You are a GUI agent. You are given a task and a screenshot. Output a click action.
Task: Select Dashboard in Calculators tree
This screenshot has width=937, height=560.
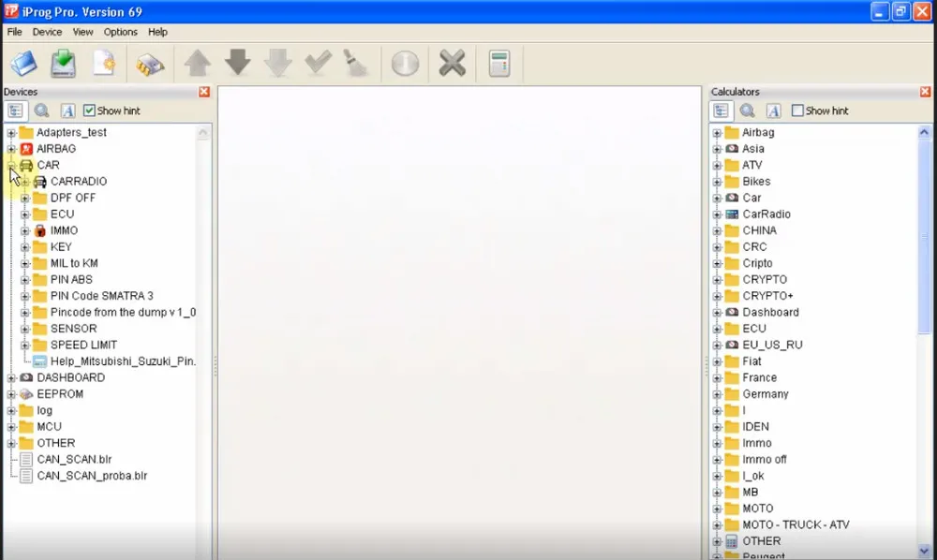pyautogui.click(x=770, y=312)
